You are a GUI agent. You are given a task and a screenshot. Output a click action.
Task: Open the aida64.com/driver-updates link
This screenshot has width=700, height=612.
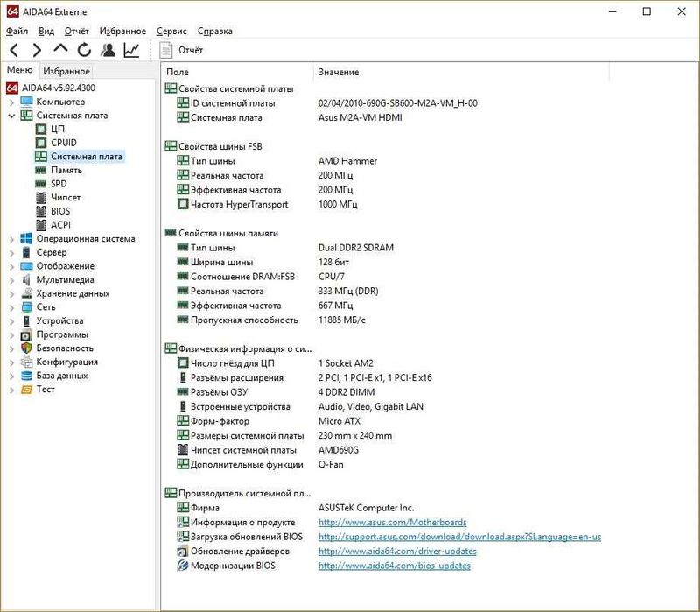(397, 552)
